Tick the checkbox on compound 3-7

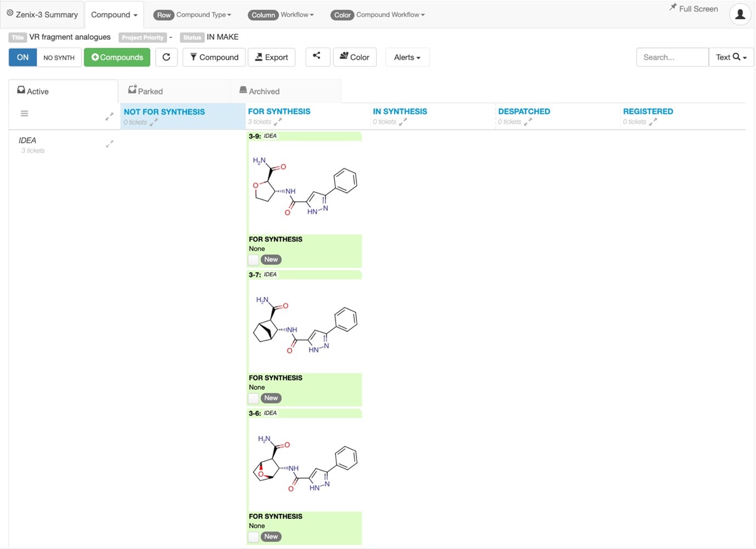253,398
